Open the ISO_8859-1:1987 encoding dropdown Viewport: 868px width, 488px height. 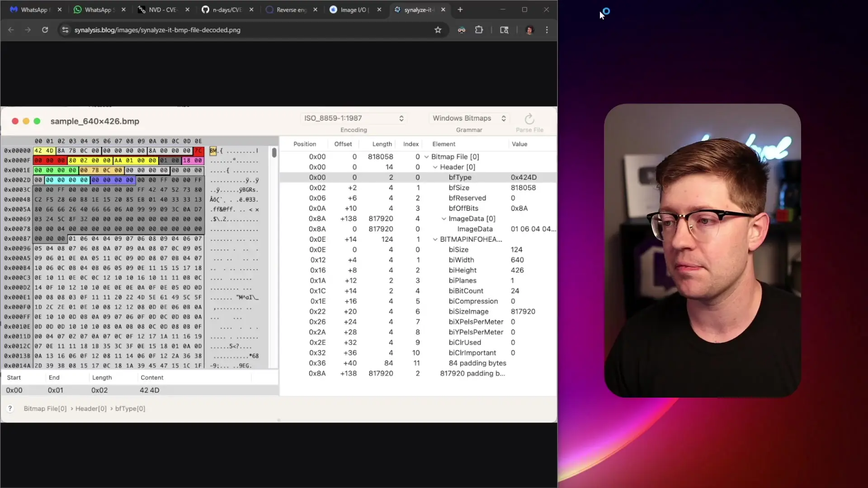click(x=353, y=118)
